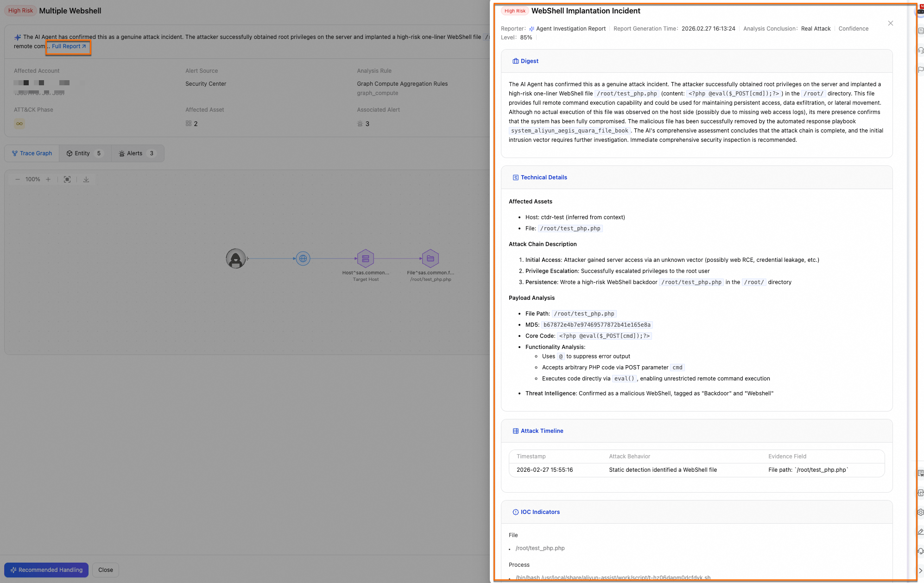This screenshot has width=924, height=583.
Task: Switch to Trace Graph tab
Action: click(x=32, y=153)
